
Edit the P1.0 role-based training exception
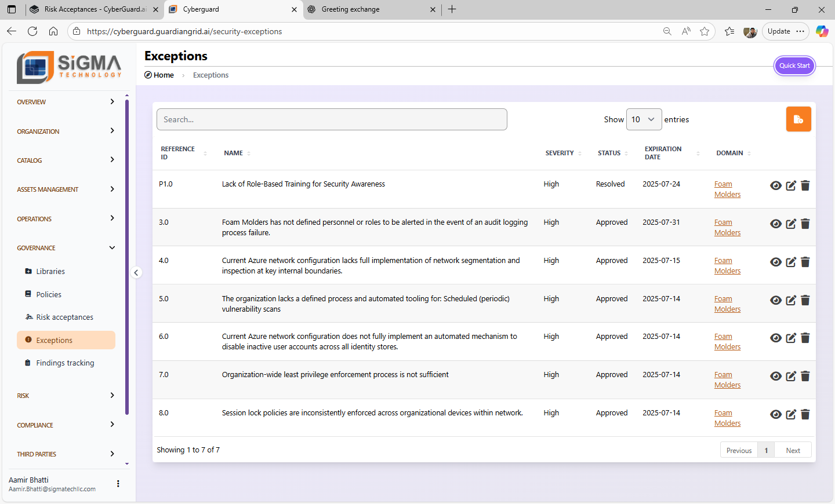tap(790, 186)
